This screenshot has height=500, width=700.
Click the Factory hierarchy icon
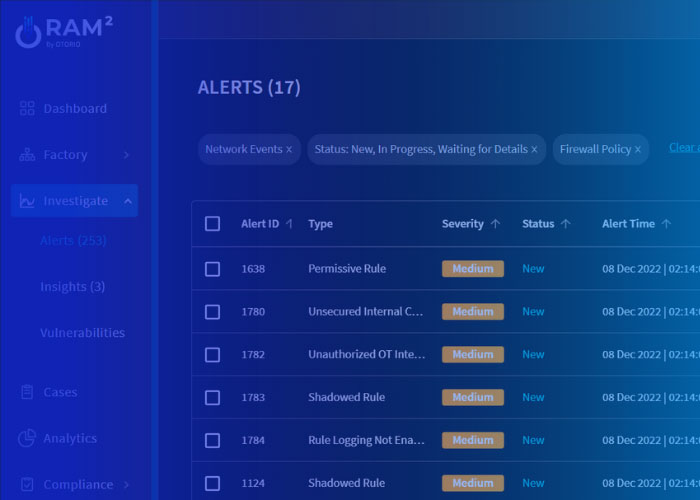[27, 154]
